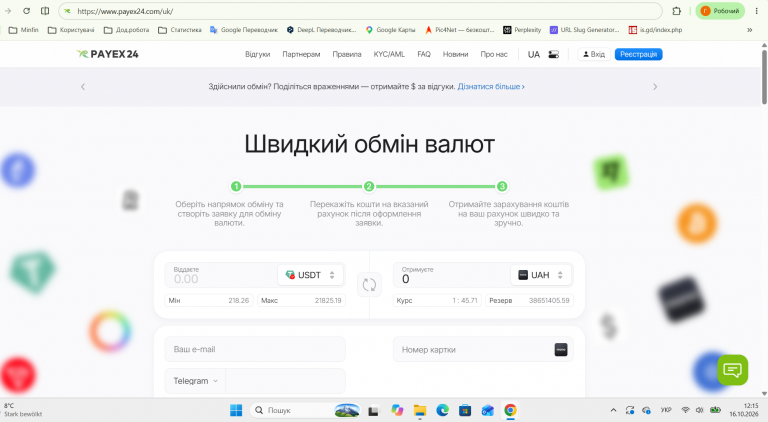This screenshot has height=422, width=768.
Task: Open the Статистика bookmark folder
Action: (180, 30)
